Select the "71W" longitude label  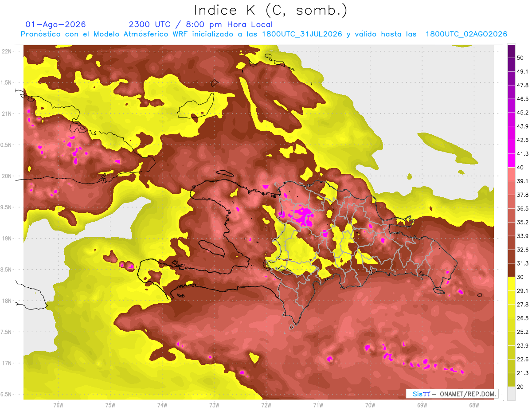click(x=318, y=405)
